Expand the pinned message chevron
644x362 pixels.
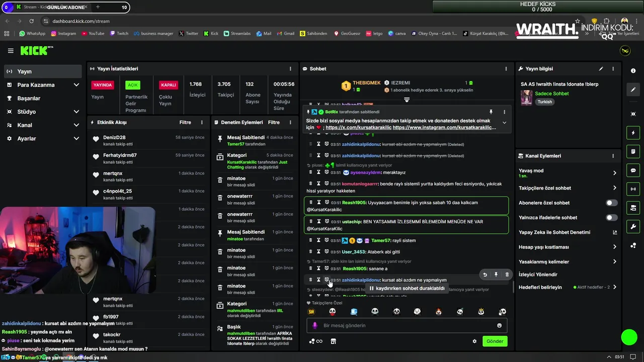point(504,123)
